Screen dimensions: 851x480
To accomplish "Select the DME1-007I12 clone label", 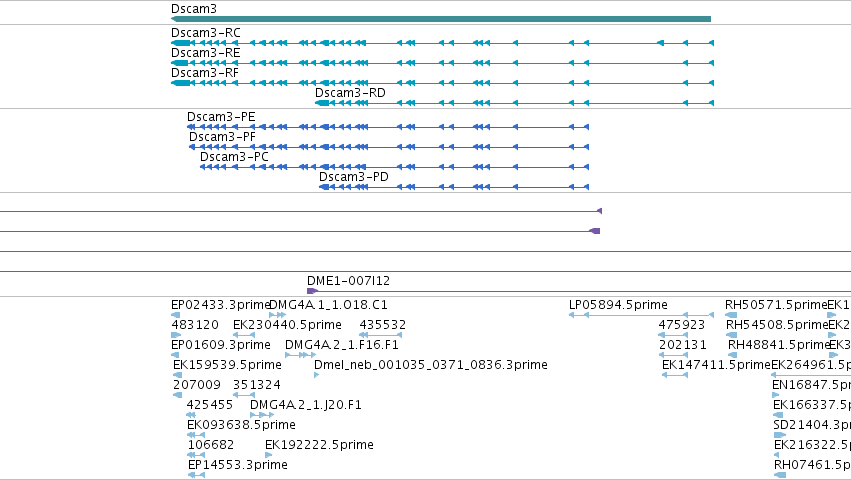I will pyautogui.click(x=348, y=281).
